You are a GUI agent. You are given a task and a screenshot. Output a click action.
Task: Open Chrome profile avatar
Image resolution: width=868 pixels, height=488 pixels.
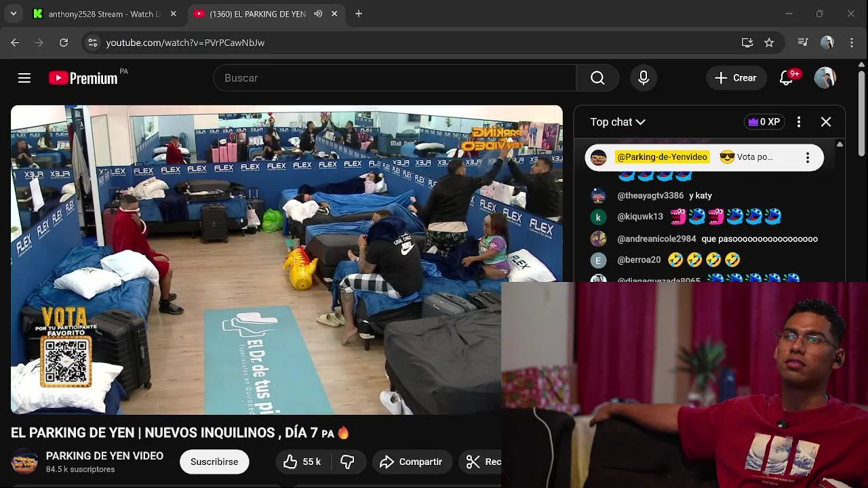tap(827, 42)
